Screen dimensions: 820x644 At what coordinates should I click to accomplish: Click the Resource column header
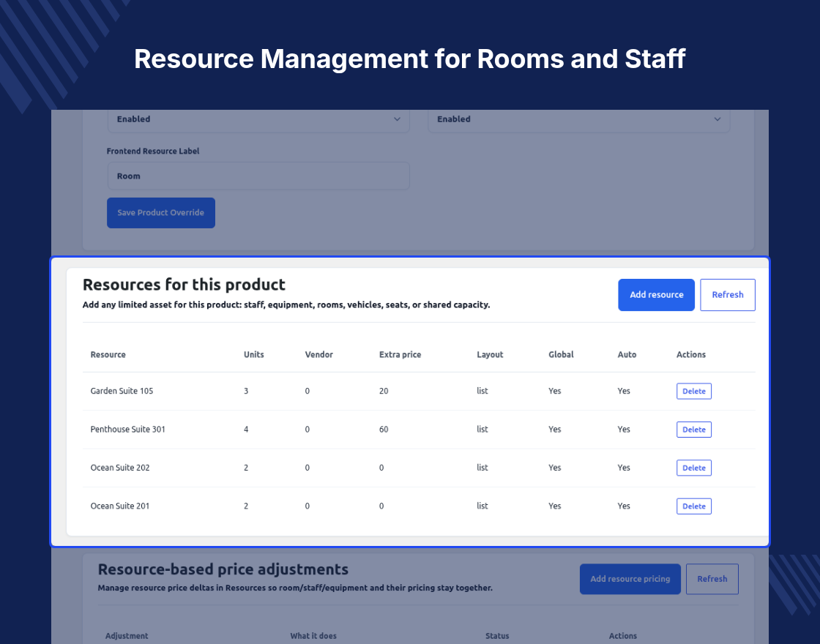pos(108,354)
